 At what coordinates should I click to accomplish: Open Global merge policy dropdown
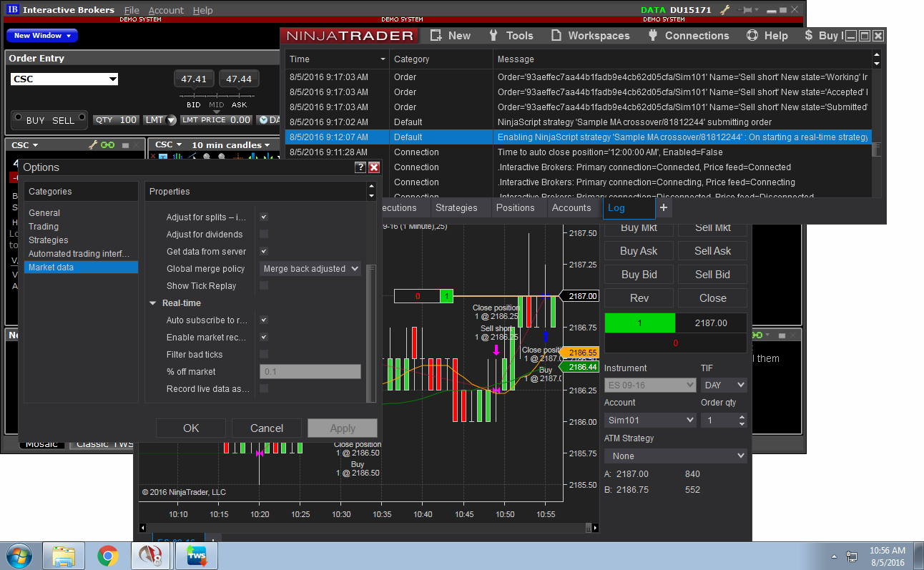pos(310,269)
